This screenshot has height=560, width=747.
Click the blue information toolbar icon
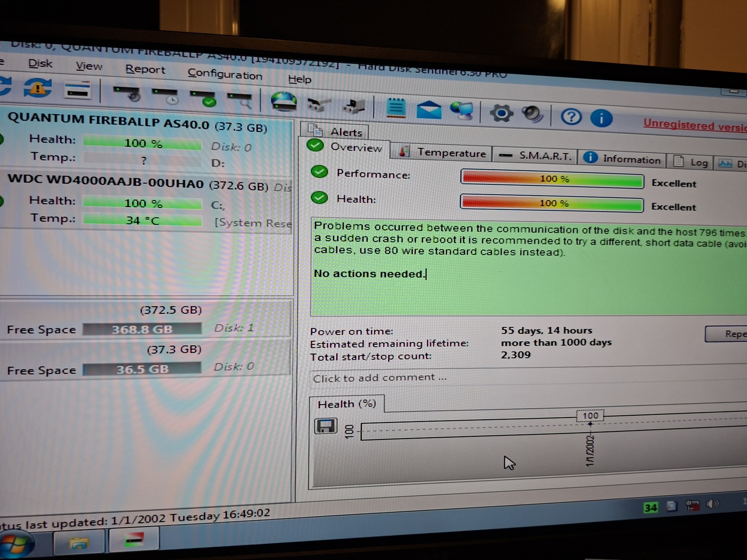(601, 118)
